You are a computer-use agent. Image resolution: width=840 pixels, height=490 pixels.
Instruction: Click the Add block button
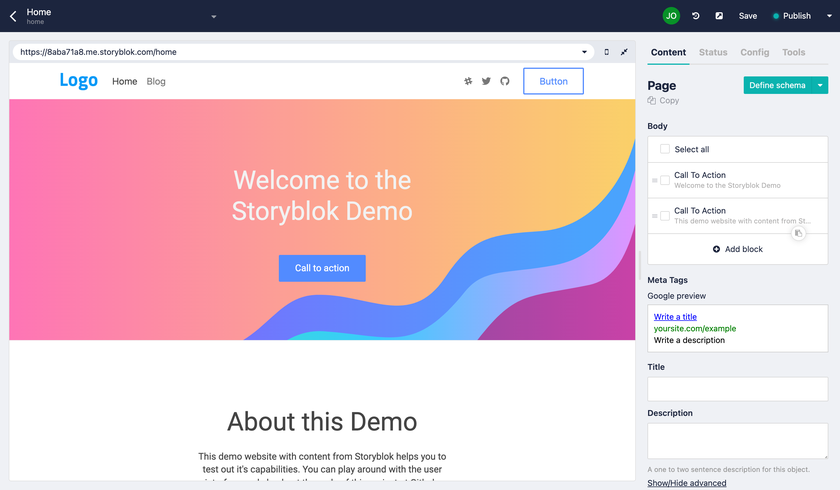738,249
